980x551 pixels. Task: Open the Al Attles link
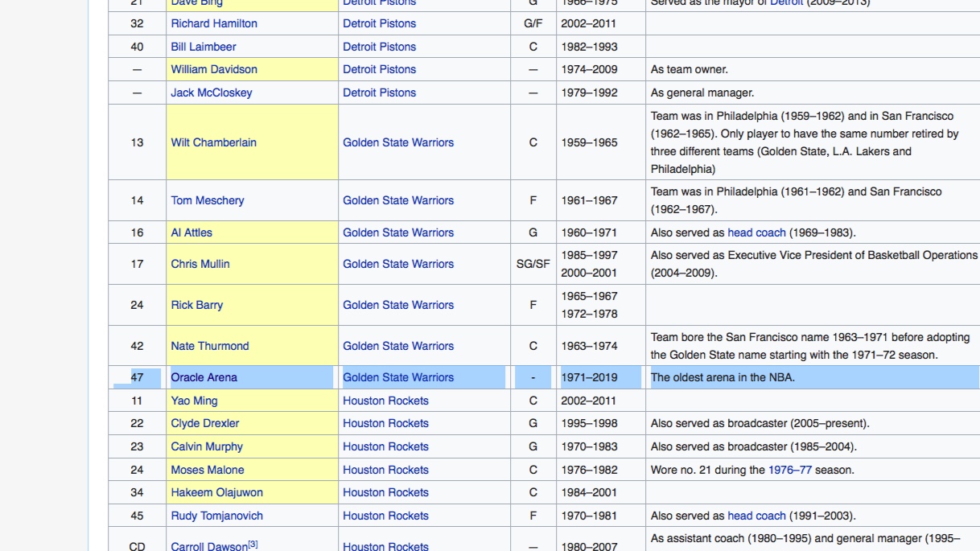191,232
